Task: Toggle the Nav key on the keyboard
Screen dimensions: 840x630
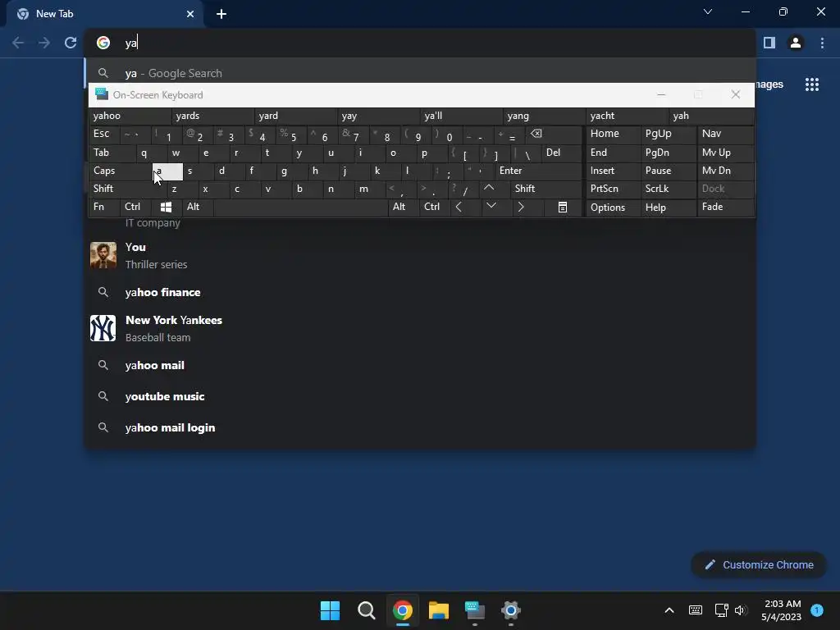Action: (725, 134)
